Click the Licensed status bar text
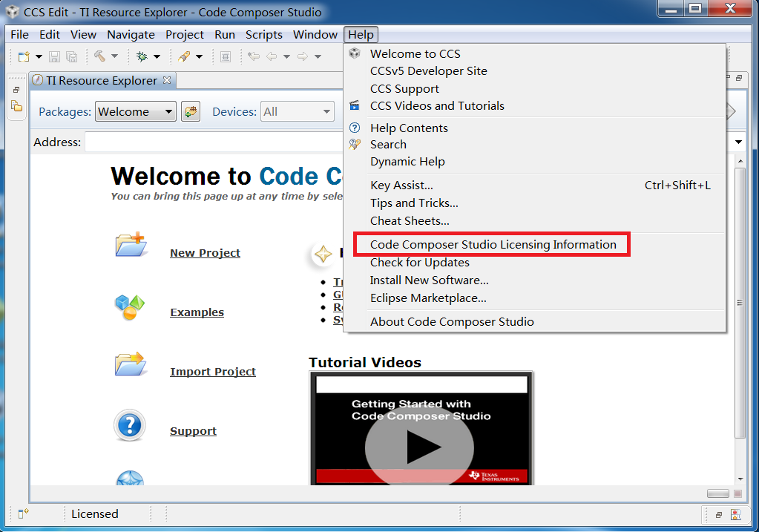The height and width of the screenshot is (532, 759). click(95, 514)
